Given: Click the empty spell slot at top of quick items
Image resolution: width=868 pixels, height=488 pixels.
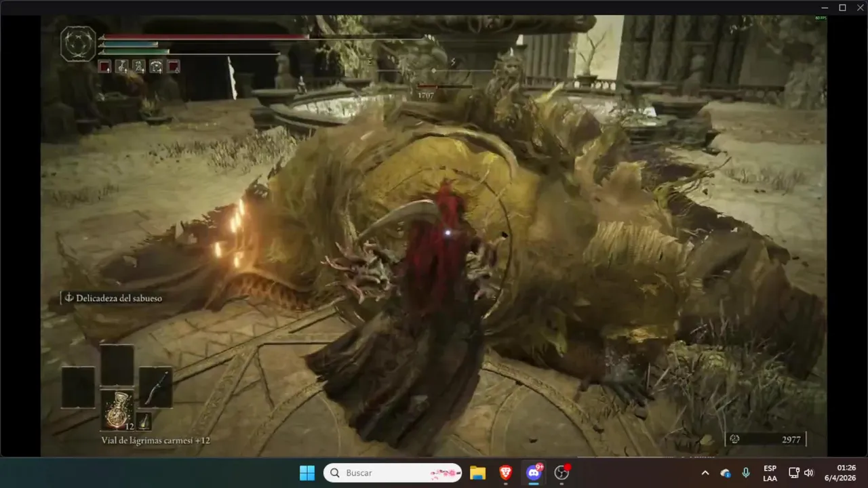Looking at the screenshot, I should [x=117, y=365].
